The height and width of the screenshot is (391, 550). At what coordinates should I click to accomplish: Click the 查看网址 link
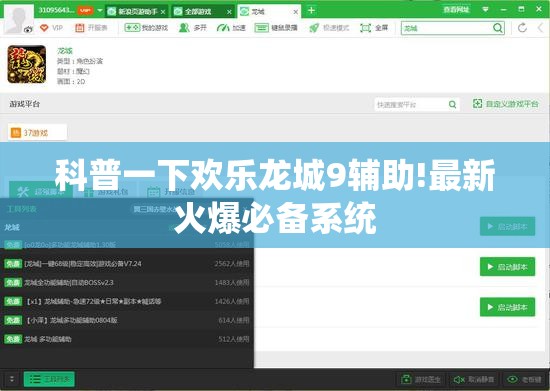456,9
